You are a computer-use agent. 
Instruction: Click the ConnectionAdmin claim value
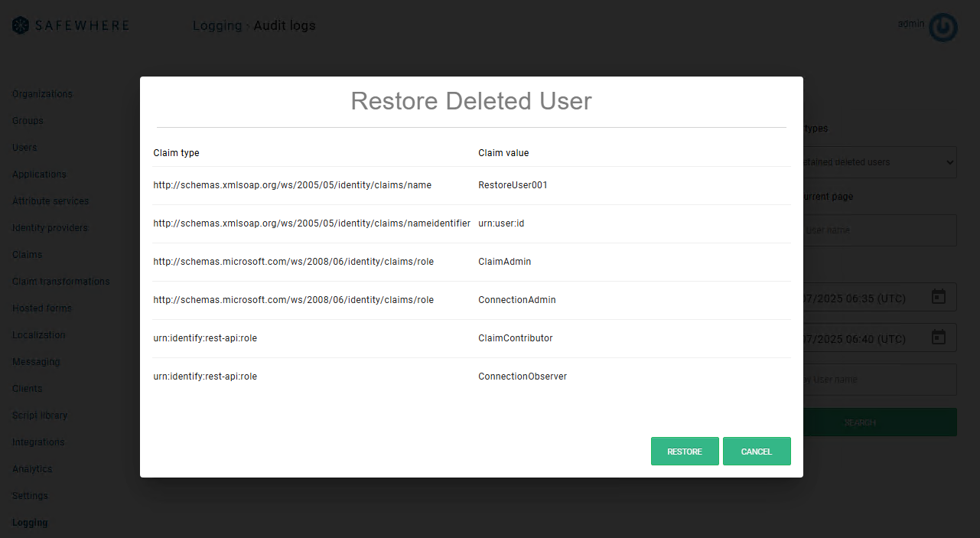[517, 300]
